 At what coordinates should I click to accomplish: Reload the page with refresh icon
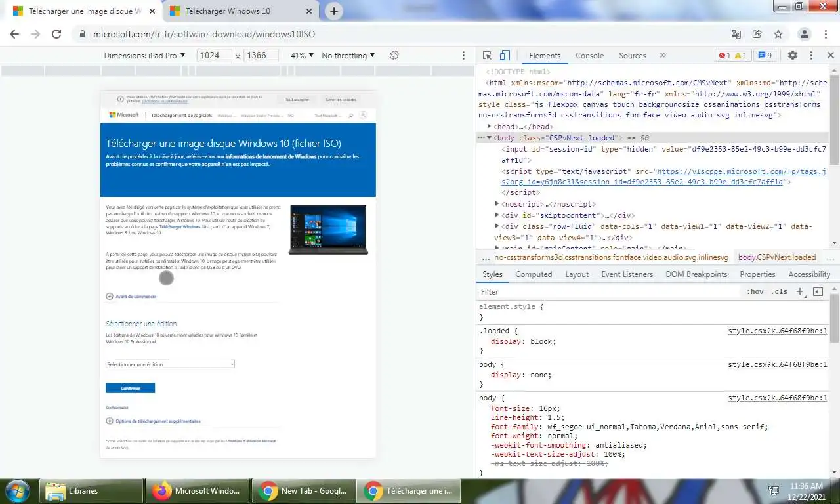tap(56, 34)
